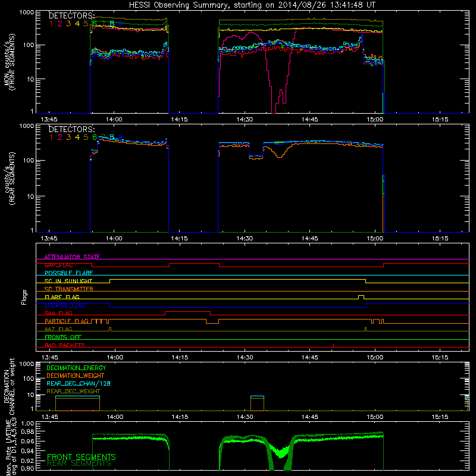Viewport: 476px width, 476px height.
Task: Click the BAD_PACKETS flag label
Action: tap(65, 345)
